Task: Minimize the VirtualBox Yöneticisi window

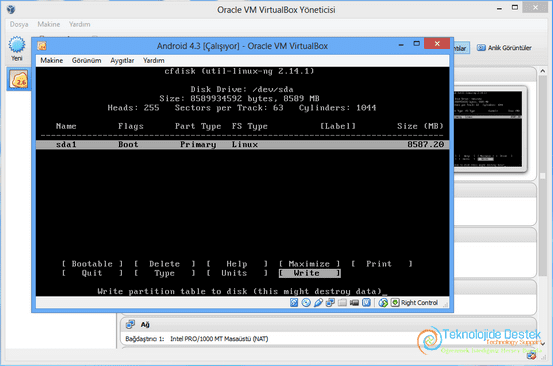Action: pos(499,8)
